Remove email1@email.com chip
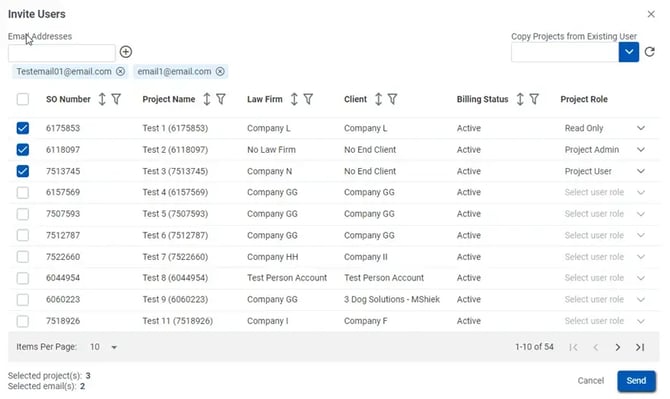The height and width of the screenshot is (399, 670). pos(220,71)
